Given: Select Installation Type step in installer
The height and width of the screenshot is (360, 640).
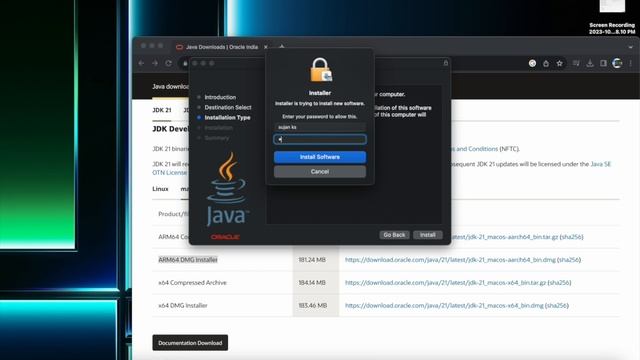Looking at the screenshot, I should pos(227,118).
